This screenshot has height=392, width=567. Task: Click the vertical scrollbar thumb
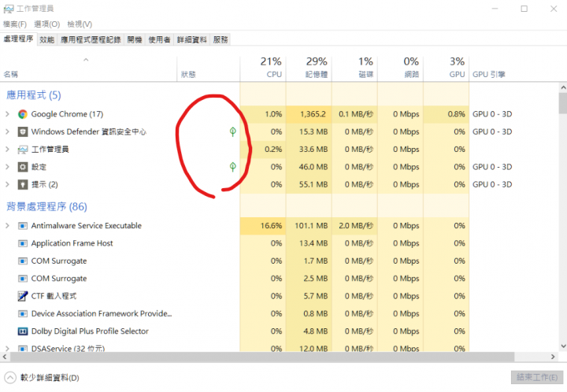(x=562, y=103)
